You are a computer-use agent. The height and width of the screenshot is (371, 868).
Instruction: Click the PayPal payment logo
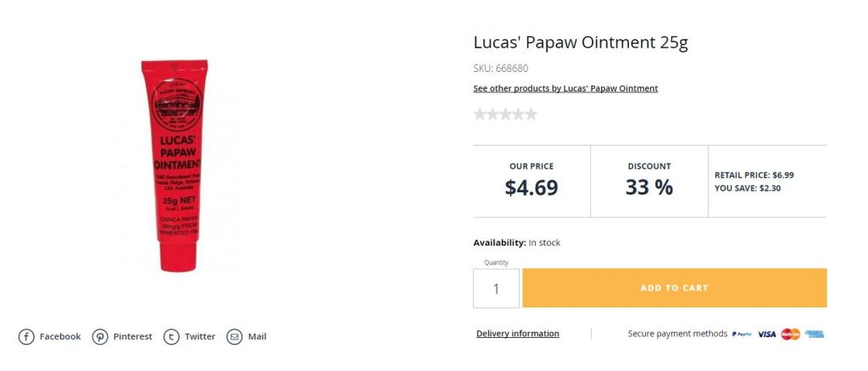pos(742,334)
